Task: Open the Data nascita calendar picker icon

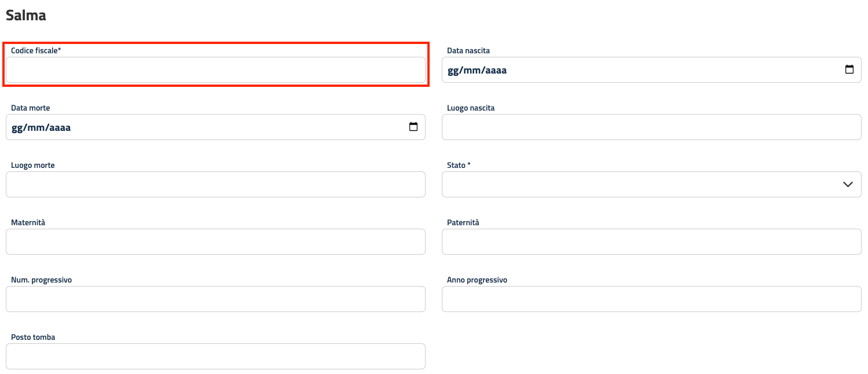Action: click(849, 70)
